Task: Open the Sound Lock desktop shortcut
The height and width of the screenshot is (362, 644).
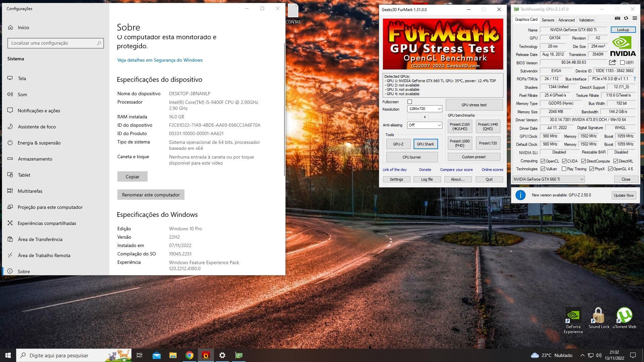Action: 599,318
